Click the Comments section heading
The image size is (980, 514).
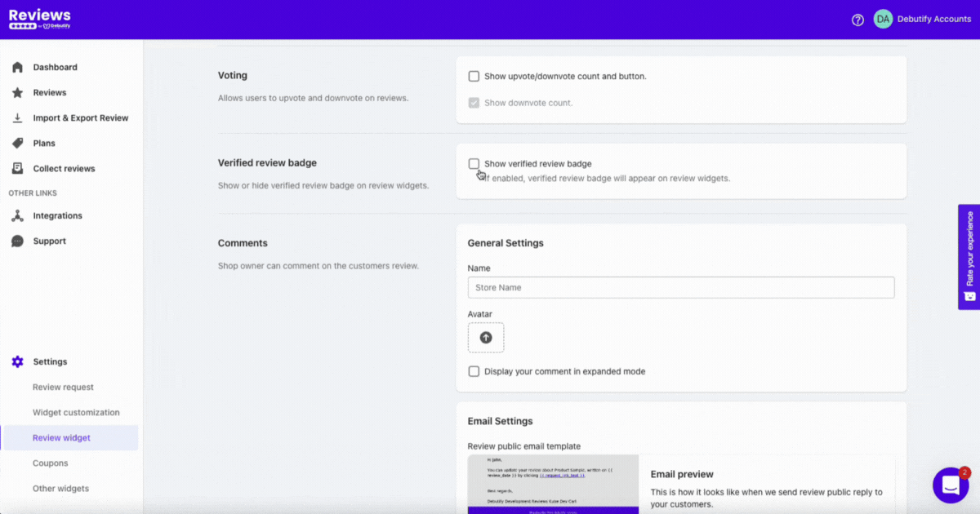tap(243, 243)
